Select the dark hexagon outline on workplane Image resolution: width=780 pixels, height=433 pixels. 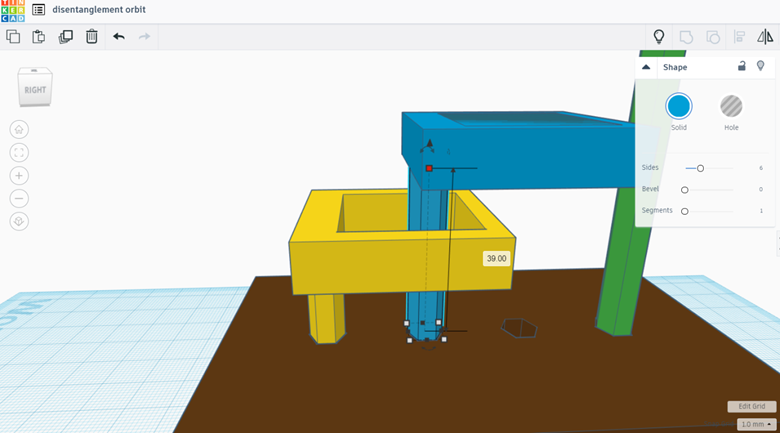coord(519,328)
